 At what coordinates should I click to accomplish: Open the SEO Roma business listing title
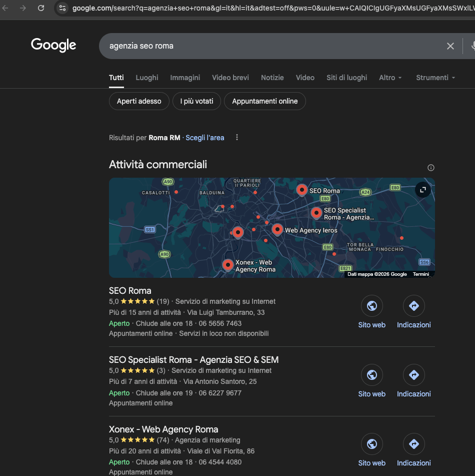tap(130, 291)
